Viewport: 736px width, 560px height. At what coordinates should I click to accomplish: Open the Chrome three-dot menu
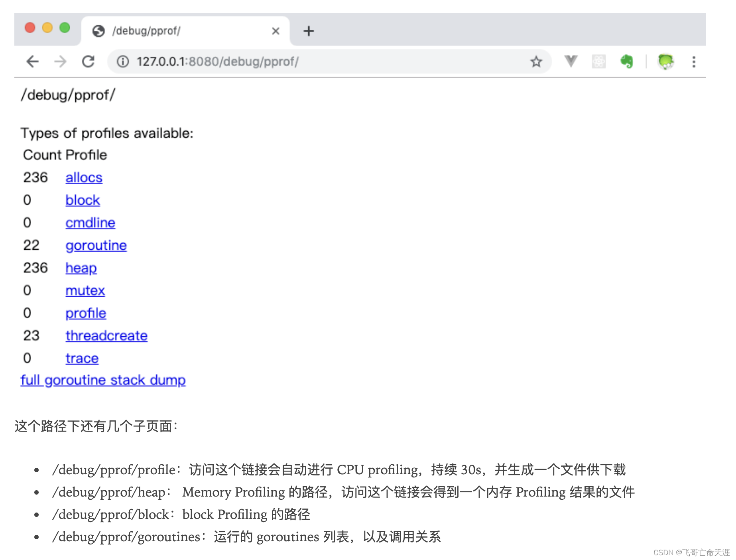click(694, 62)
